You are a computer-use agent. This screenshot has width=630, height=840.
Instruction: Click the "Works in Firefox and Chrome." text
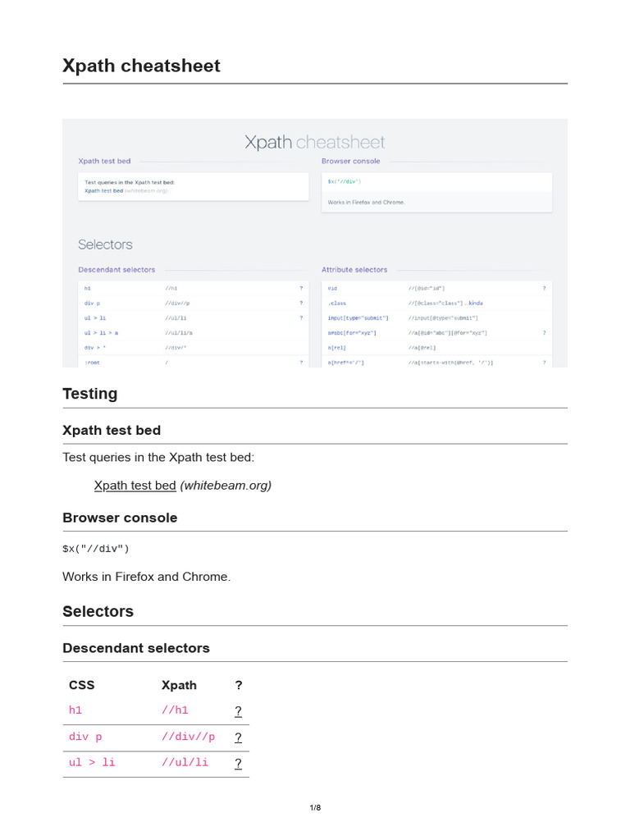(147, 577)
